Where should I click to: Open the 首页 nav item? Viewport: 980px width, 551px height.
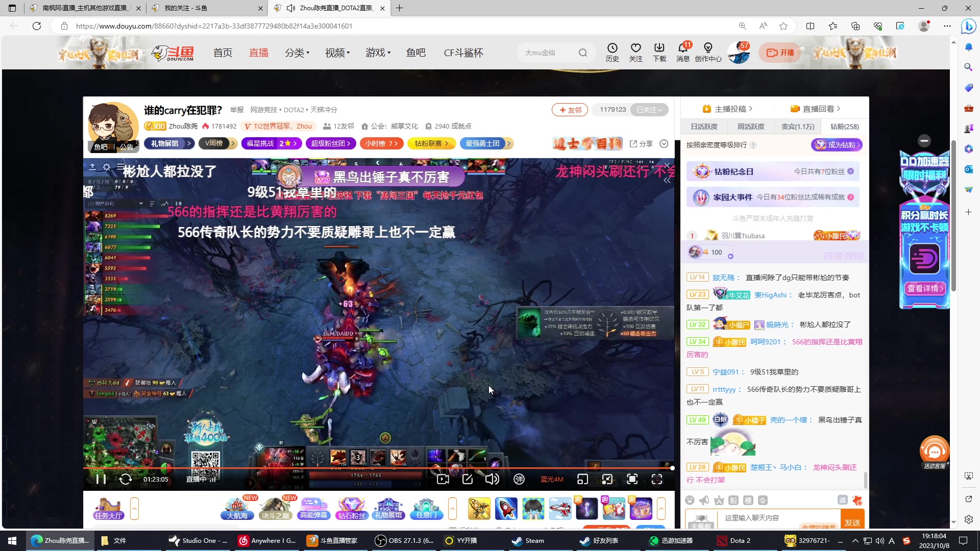pyautogui.click(x=223, y=53)
